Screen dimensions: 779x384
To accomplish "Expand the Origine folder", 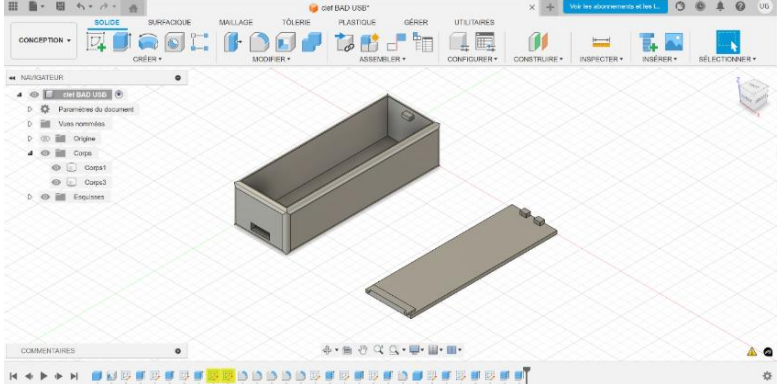I will pyautogui.click(x=30, y=139).
